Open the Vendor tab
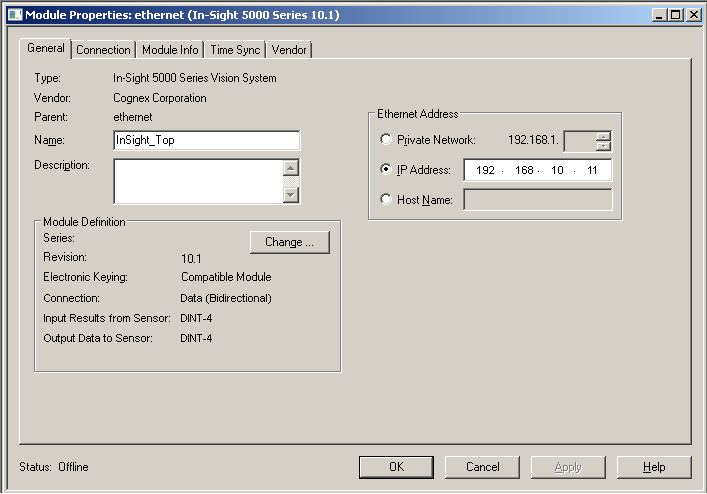 click(289, 50)
